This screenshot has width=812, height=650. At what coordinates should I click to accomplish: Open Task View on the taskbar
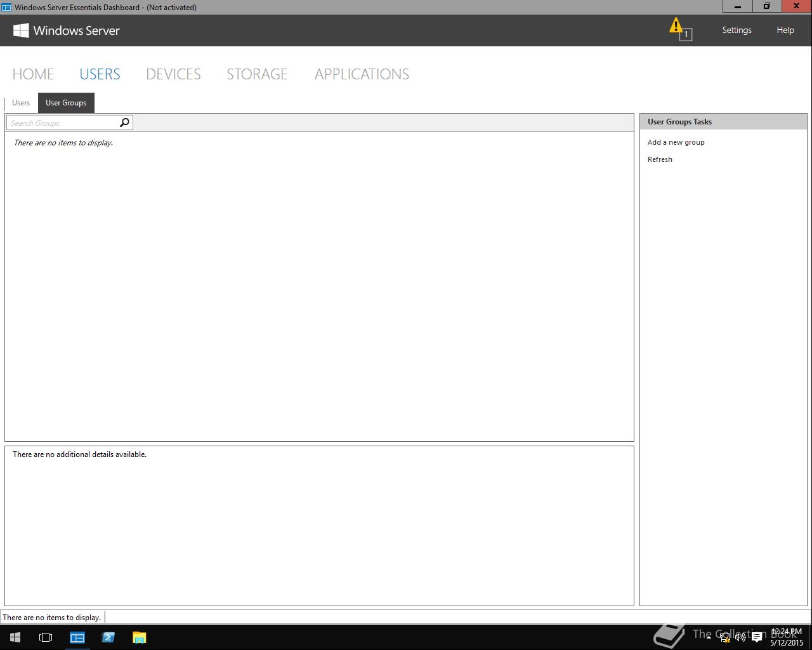[46, 637]
